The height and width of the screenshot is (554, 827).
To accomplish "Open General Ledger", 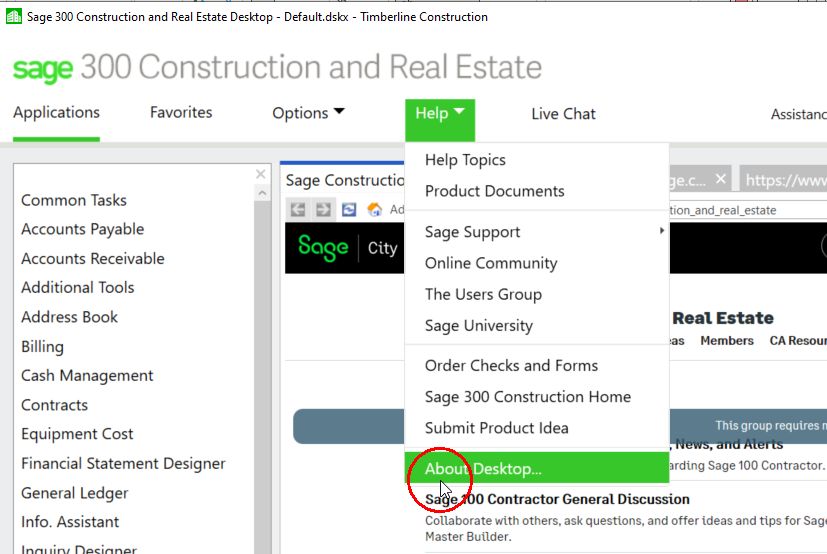I will pos(74,493).
